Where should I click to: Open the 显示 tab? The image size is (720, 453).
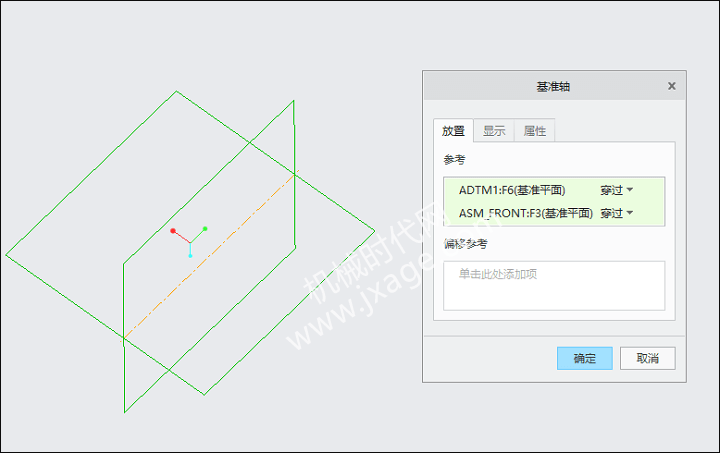[x=494, y=131]
